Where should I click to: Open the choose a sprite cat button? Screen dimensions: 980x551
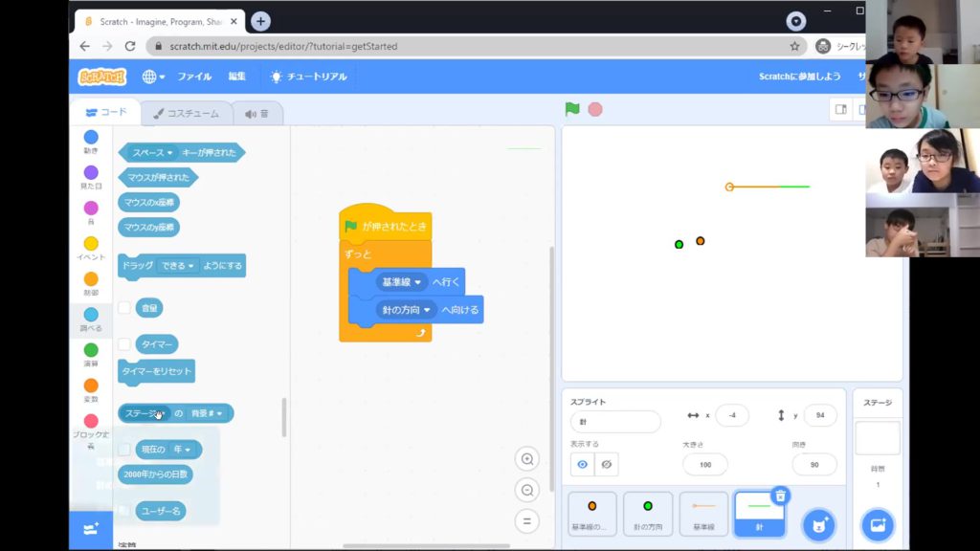[818, 525]
